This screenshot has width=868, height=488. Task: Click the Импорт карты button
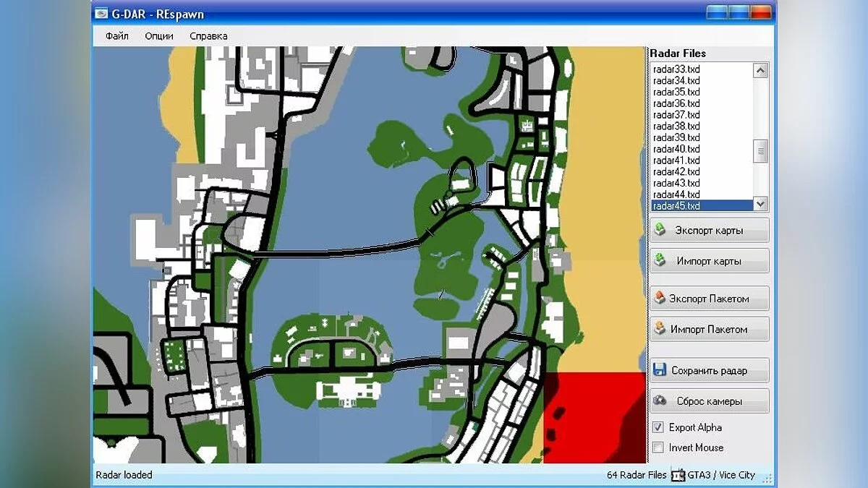tap(710, 261)
